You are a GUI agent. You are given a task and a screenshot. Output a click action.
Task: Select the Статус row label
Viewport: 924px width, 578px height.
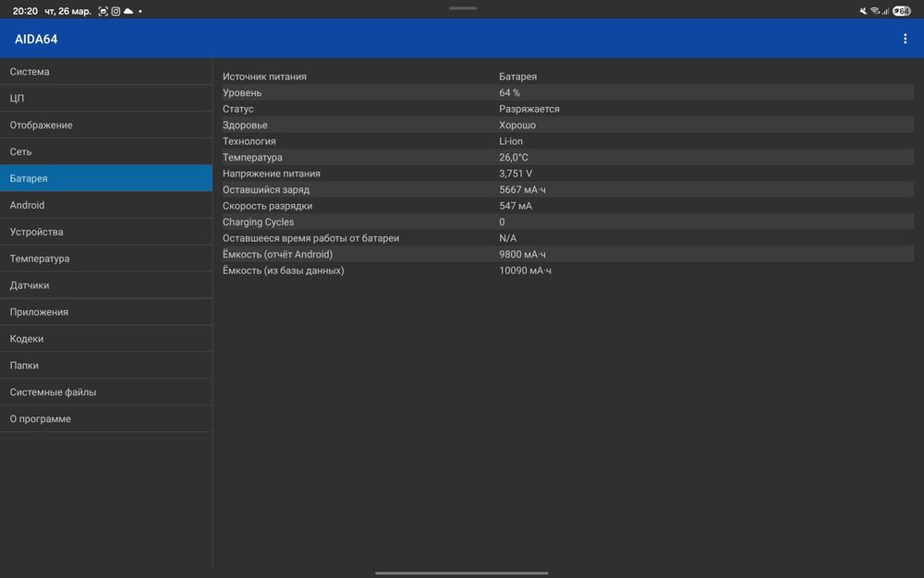pos(238,109)
